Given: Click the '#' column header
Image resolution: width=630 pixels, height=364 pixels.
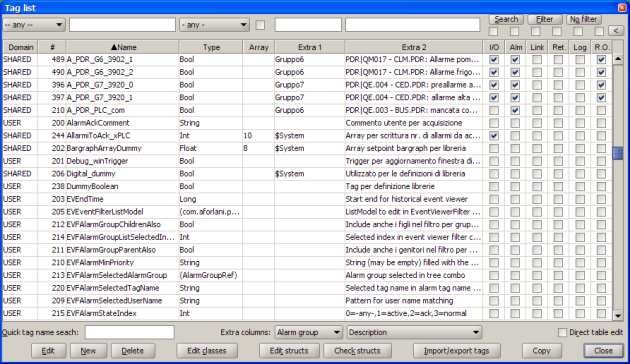Looking at the screenshot, I should 52,47.
